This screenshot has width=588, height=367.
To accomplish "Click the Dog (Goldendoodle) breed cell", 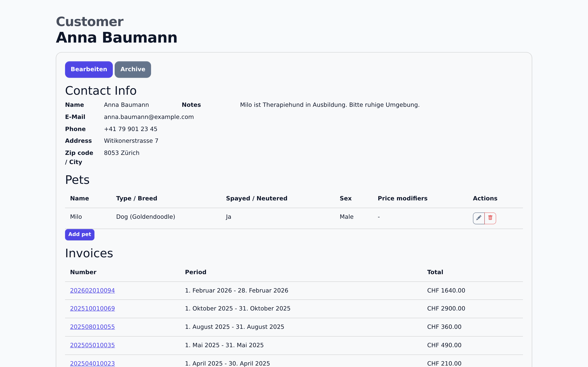I will (x=146, y=217).
